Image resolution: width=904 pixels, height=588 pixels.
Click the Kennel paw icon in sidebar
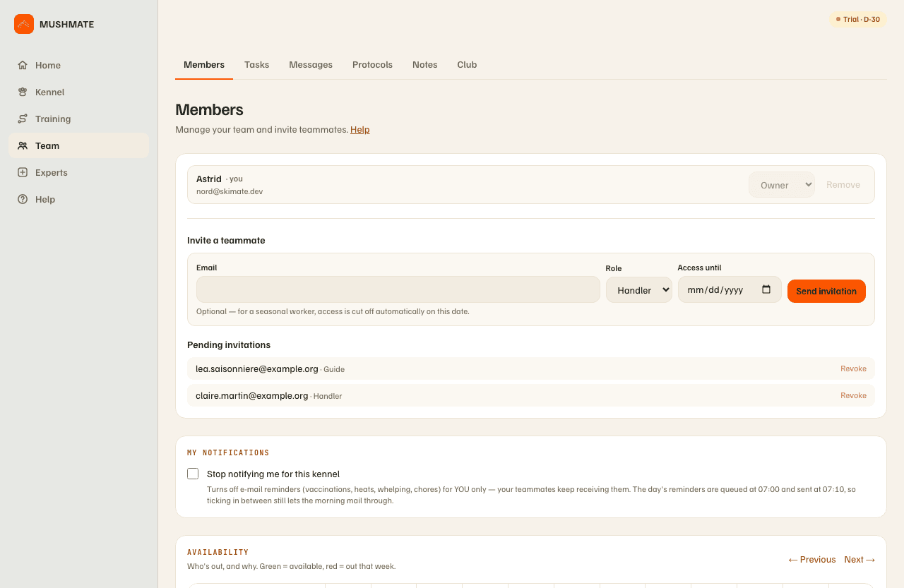(23, 92)
